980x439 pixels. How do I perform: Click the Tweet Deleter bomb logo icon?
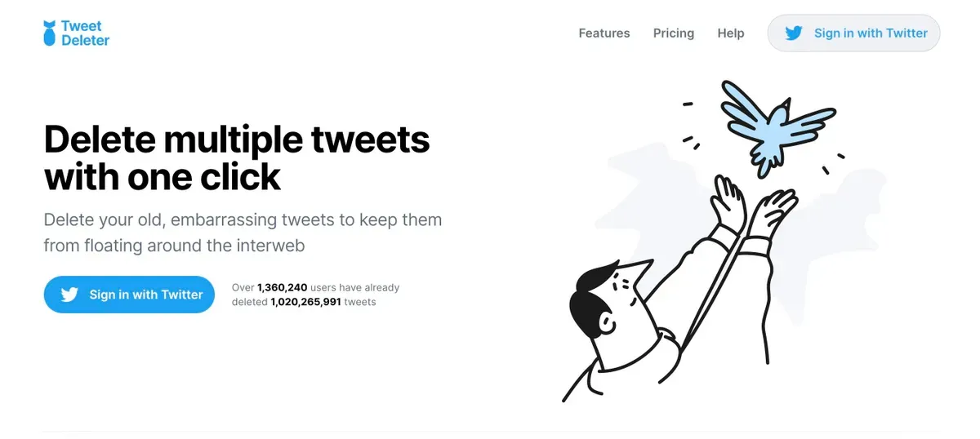(50, 33)
